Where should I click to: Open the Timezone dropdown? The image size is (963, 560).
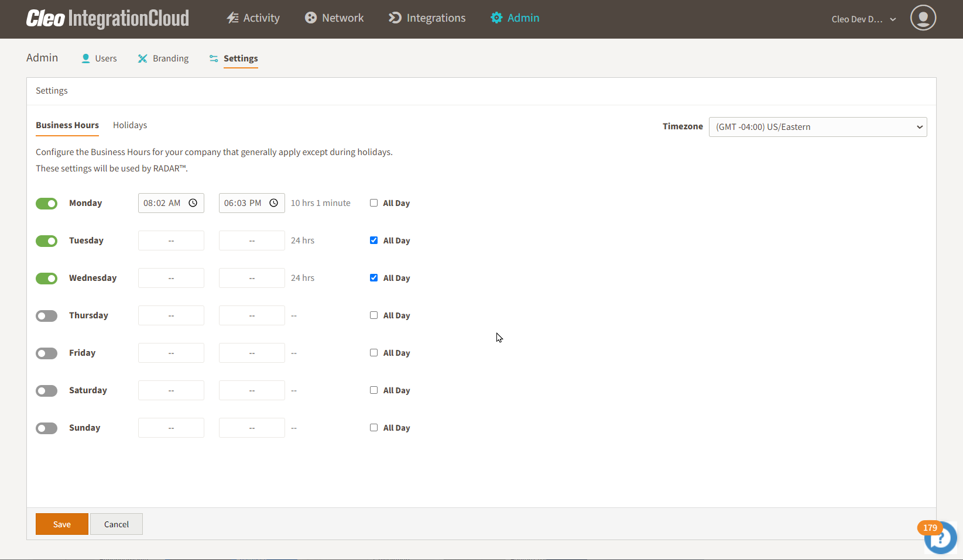coord(817,127)
